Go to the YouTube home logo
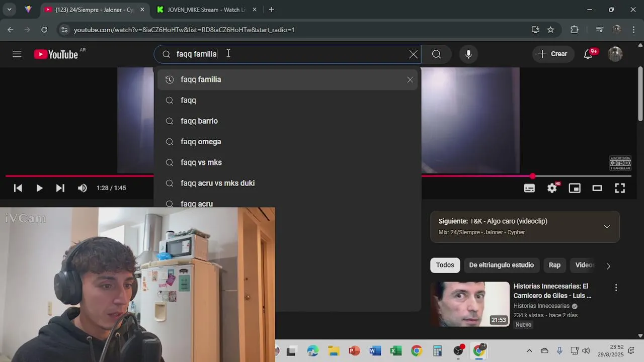This screenshot has height=362, width=644. click(56, 54)
